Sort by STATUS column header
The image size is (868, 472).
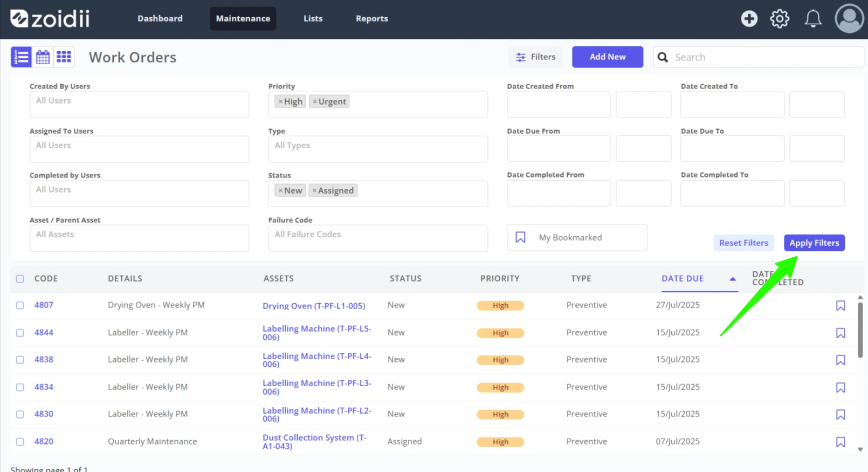point(405,278)
